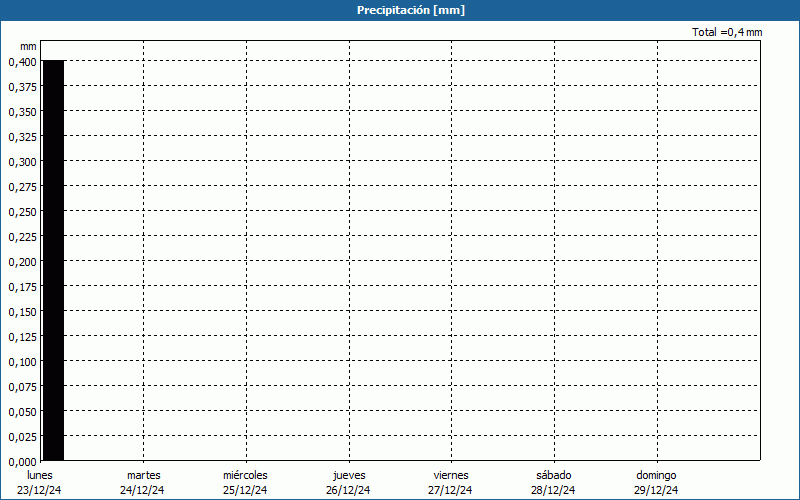The height and width of the screenshot is (500, 800).
Task: Click the lunes day label
Action: click(40, 475)
